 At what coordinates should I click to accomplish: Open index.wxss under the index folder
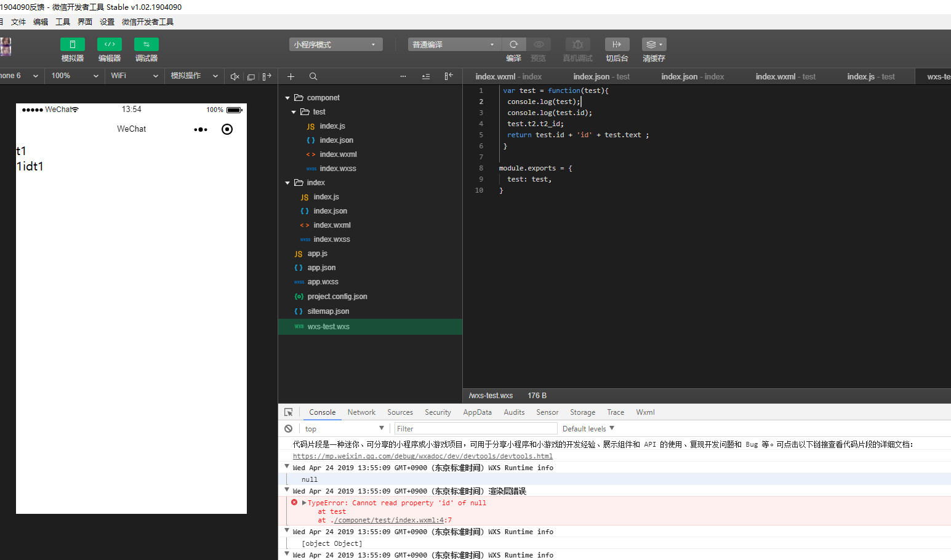coord(332,239)
